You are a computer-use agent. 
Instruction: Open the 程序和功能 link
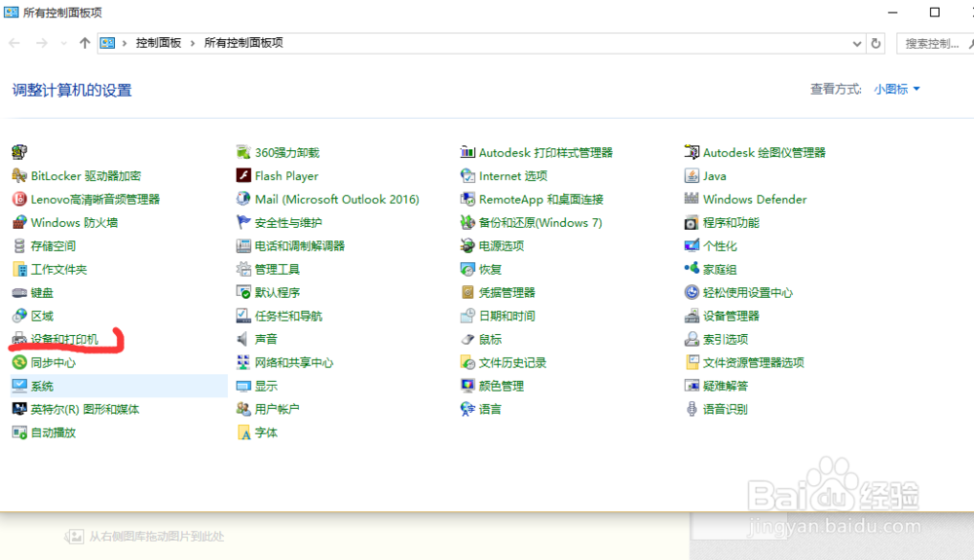click(x=731, y=222)
